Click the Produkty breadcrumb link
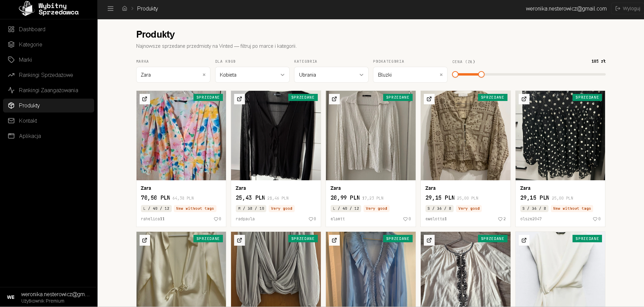 coord(147,8)
